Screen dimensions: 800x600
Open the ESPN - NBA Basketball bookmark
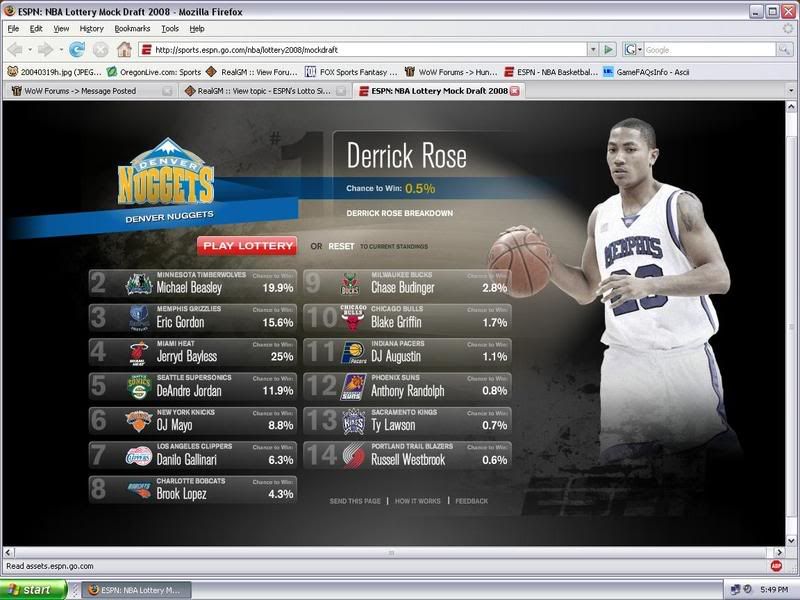551,72
